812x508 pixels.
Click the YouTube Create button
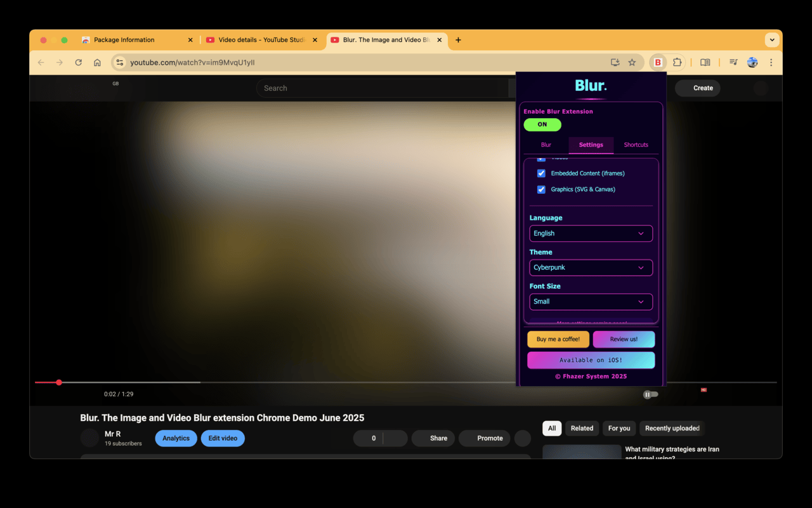click(698, 88)
